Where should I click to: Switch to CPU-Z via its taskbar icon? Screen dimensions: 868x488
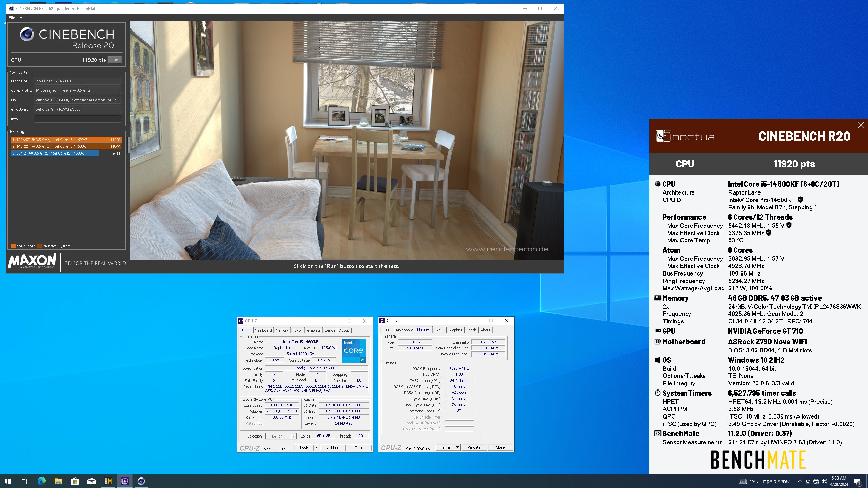click(125, 481)
